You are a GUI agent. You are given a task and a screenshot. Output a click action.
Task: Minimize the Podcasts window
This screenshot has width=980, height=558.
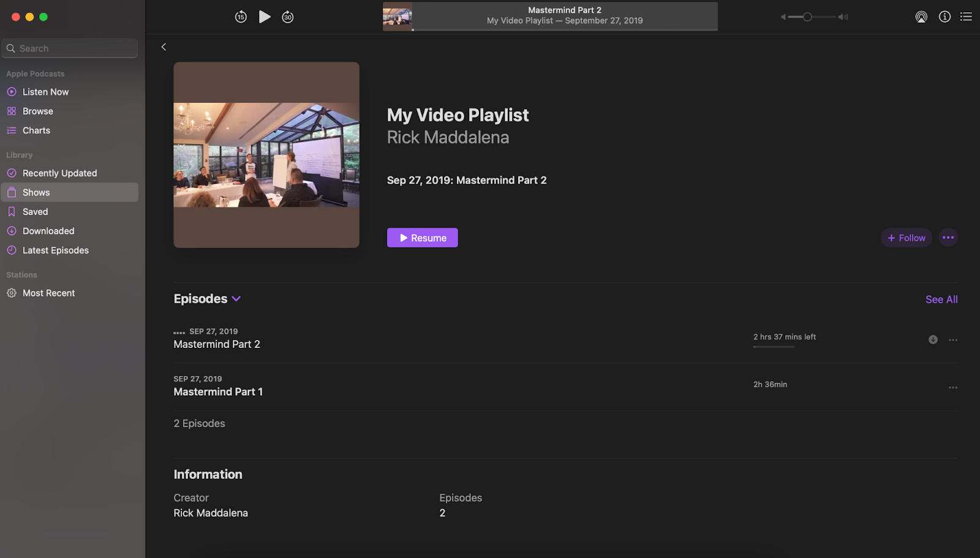click(x=29, y=17)
